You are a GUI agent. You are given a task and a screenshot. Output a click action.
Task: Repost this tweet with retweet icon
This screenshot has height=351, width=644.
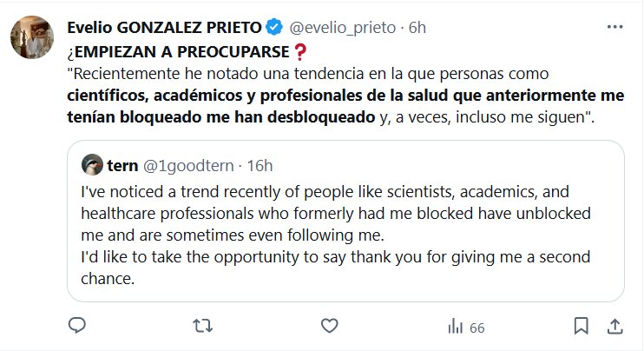(201, 327)
